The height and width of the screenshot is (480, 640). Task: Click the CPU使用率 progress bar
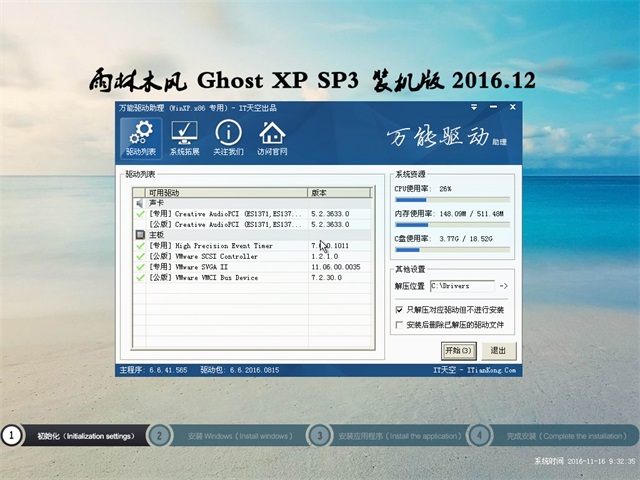[x=452, y=200]
